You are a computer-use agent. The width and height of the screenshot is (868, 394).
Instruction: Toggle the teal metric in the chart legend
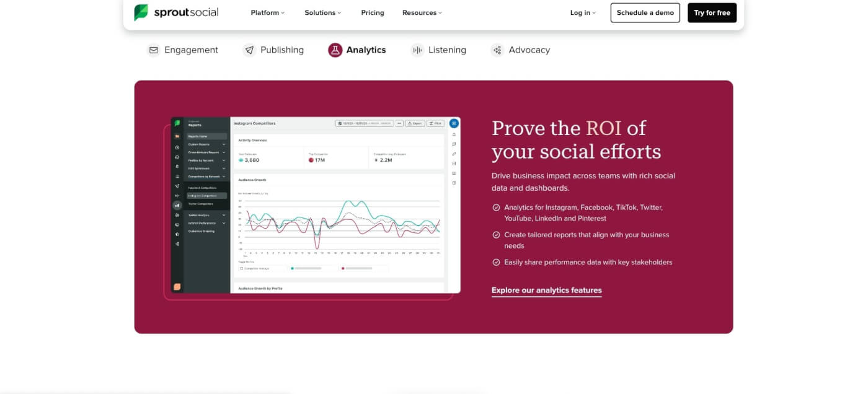(x=292, y=268)
